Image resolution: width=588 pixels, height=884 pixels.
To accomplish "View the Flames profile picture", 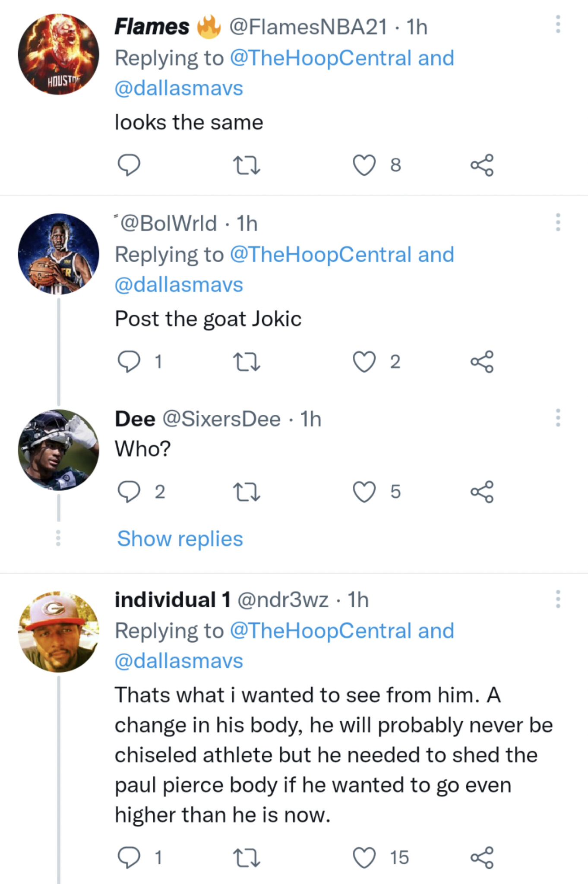I will click(x=58, y=54).
